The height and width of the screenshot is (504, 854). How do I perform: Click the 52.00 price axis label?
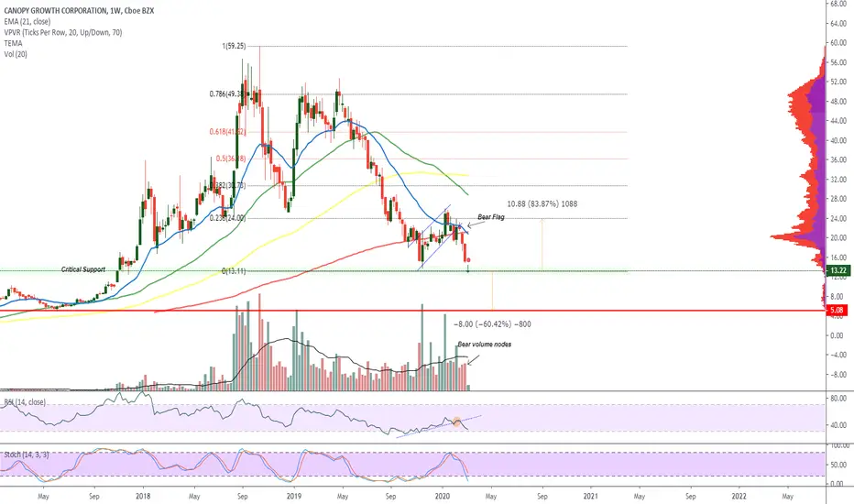[x=838, y=82]
